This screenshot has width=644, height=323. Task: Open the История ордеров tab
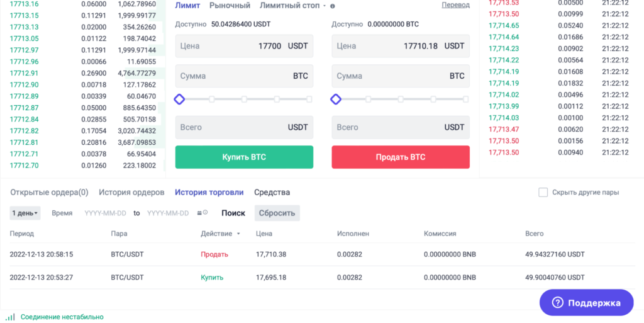click(x=131, y=192)
